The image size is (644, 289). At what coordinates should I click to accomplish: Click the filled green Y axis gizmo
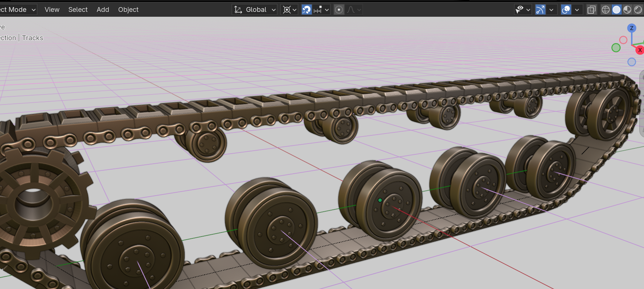[616, 48]
